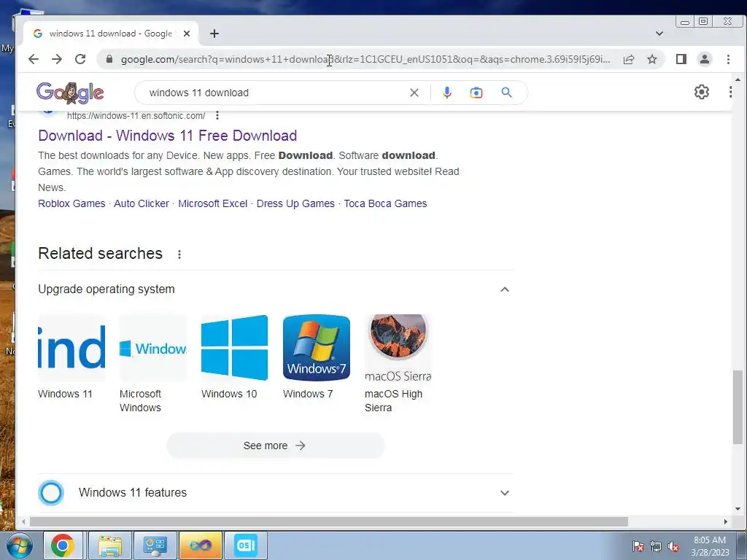Click the Windows 11 features circle icon
Image resolution: width=747 pixels, height=560 pixels.
(x=51, y=493)
